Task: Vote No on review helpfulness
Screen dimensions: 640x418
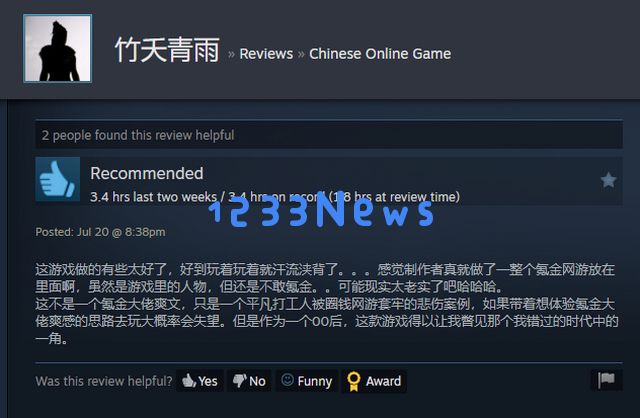Action: pos(249,381)
